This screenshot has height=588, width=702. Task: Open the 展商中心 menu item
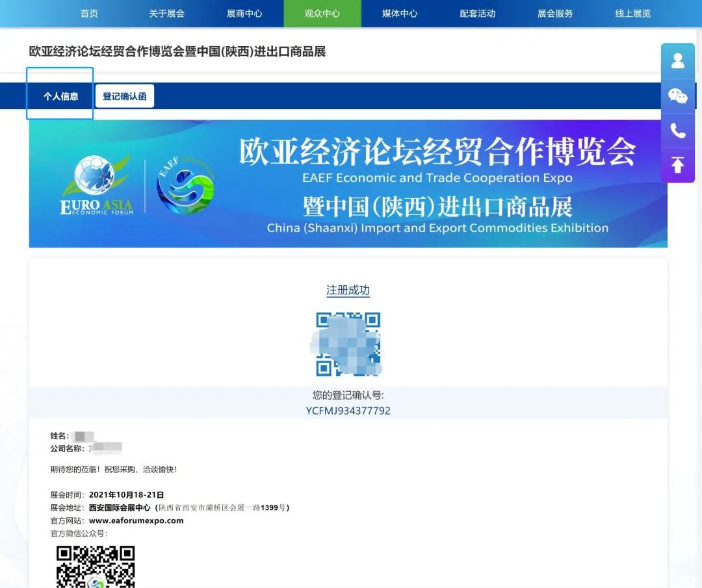[x=244, y=14]
